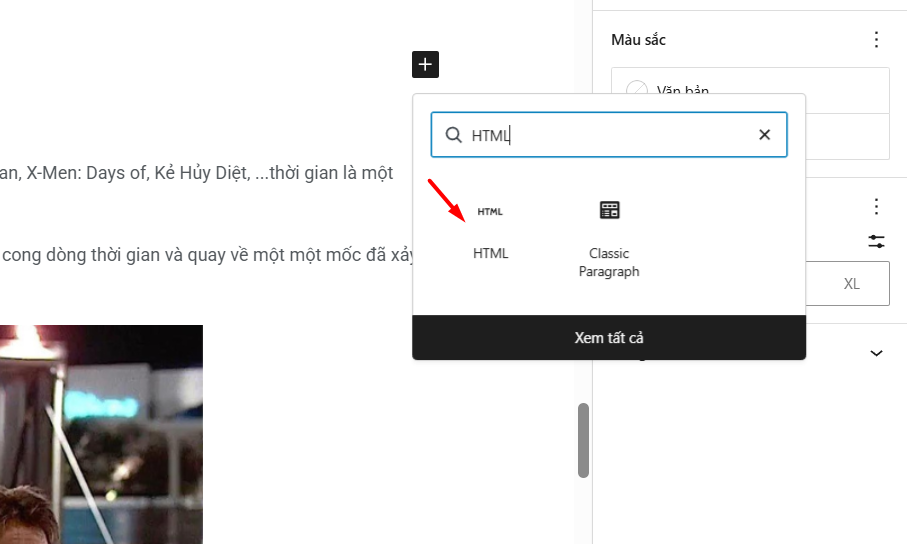907x544 pixels.
Task: Select the Văn bản color option
Action: (750, 90)
